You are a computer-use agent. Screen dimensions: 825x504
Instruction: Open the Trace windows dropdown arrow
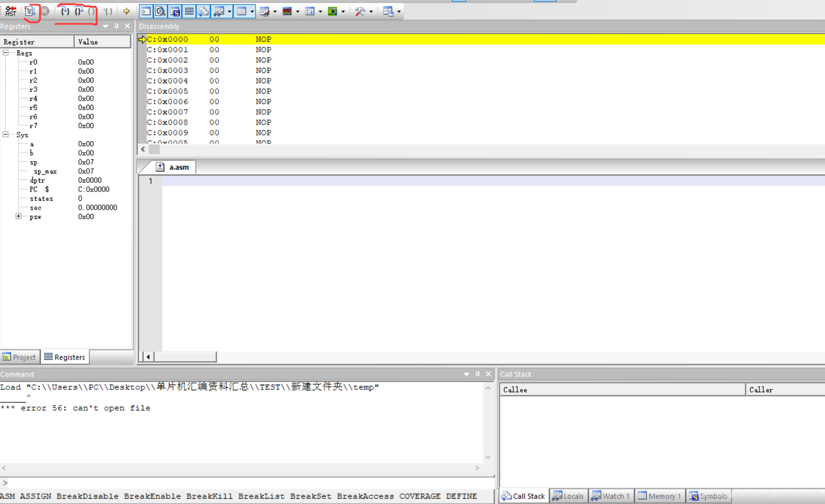(x=320, y=11)
